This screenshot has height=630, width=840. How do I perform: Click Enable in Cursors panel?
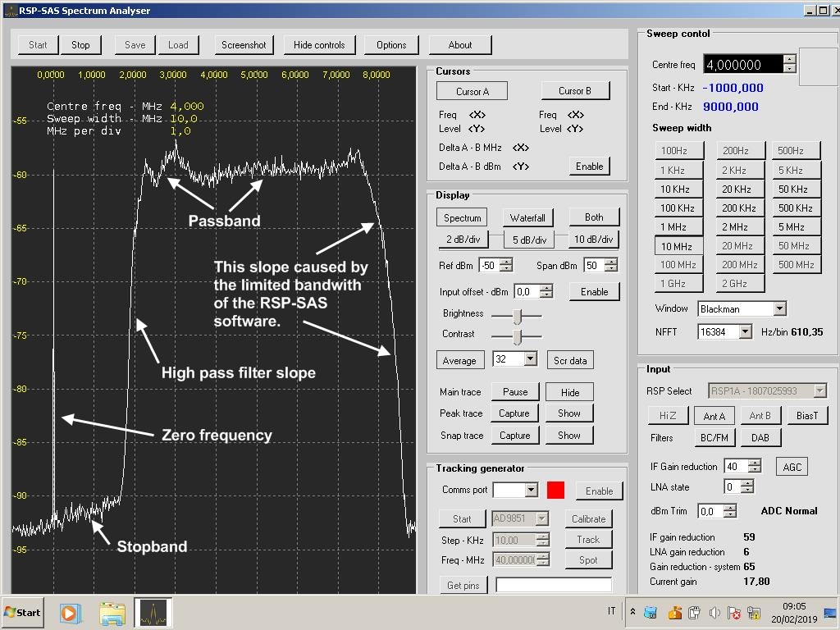point(589,166)
